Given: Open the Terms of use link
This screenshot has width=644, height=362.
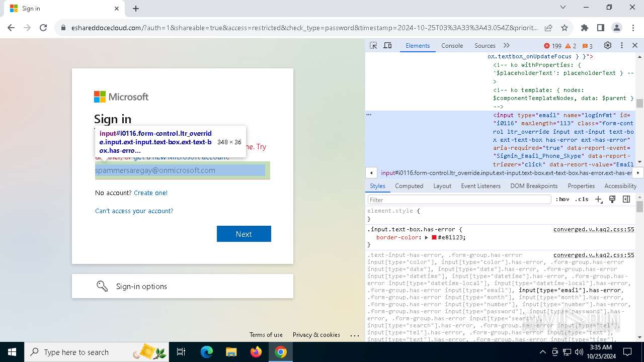Looking at the screenshot, I should (266, 335).
